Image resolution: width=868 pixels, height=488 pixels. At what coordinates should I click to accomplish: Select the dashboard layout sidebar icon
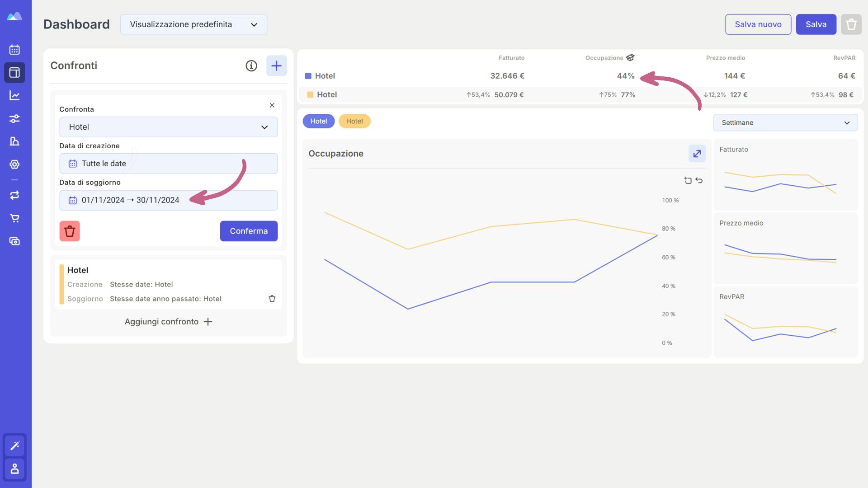point(14,72)
